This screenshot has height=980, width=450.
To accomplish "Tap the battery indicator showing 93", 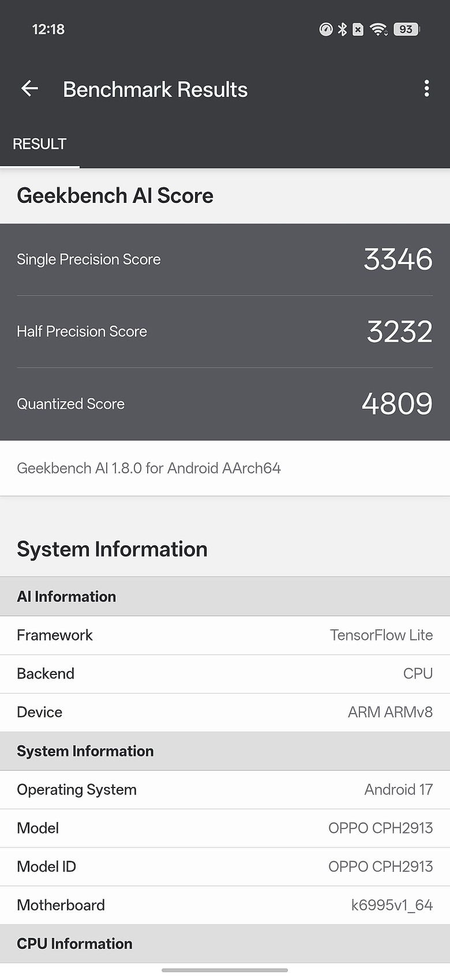I will 407,29.
